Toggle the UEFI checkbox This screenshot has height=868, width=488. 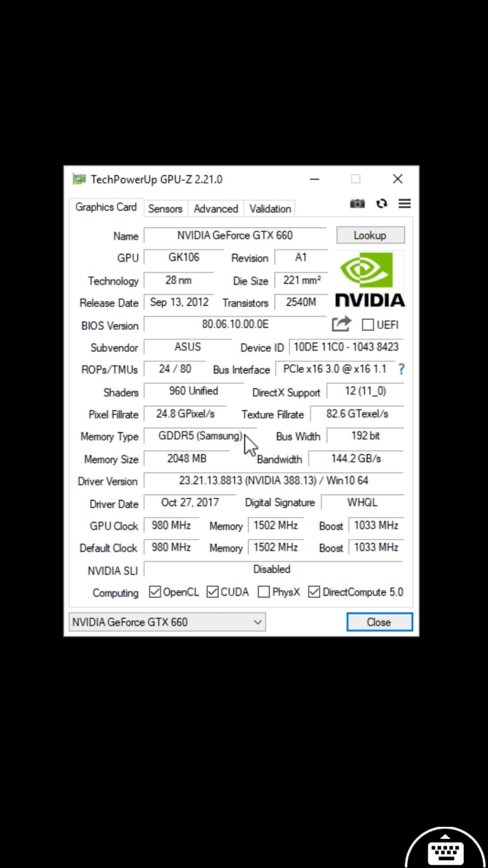click(367, 325)
